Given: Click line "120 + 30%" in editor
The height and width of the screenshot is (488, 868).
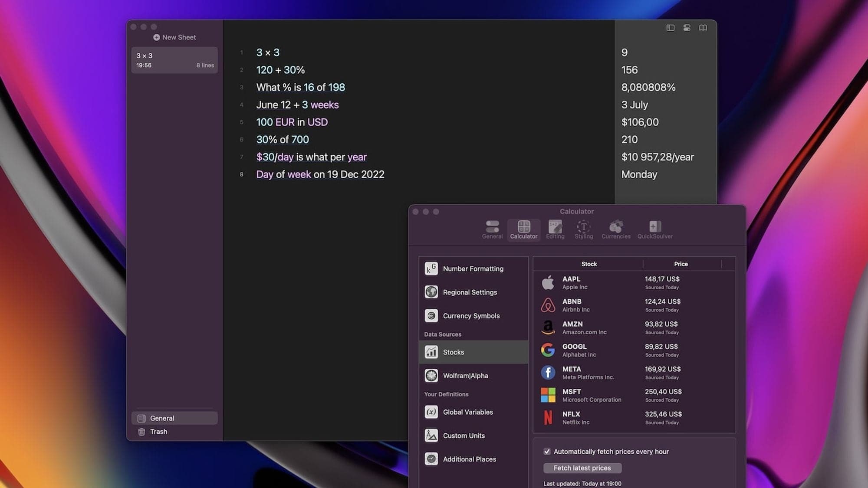Looking at the screenshot, I should (280, 70).
